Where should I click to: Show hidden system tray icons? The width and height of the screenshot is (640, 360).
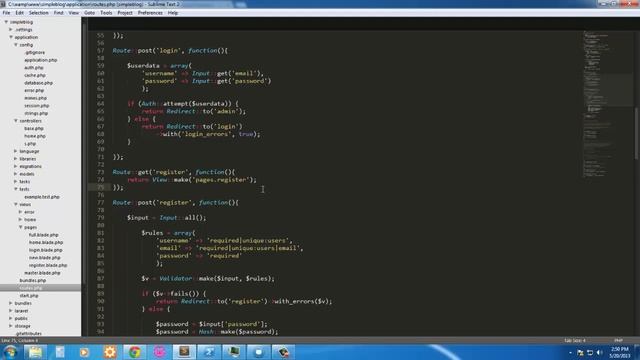(570, 352)
